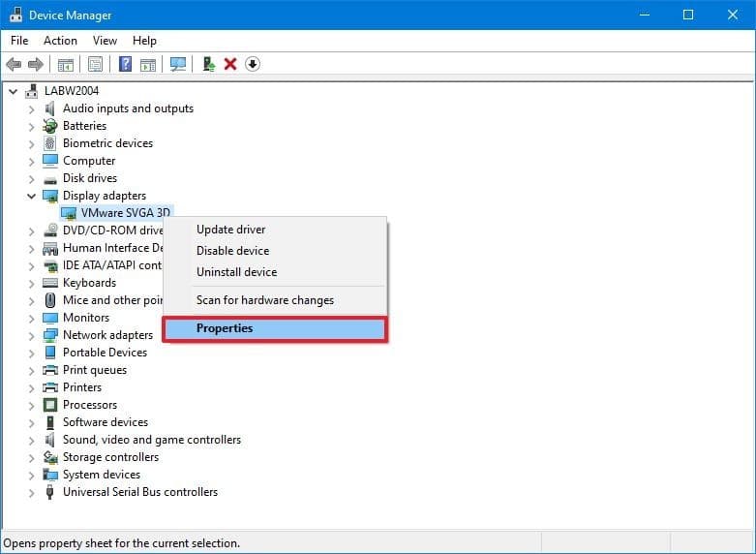Click the Back arrow in the toolbar
756x554 pixels.
coord(14,64)
